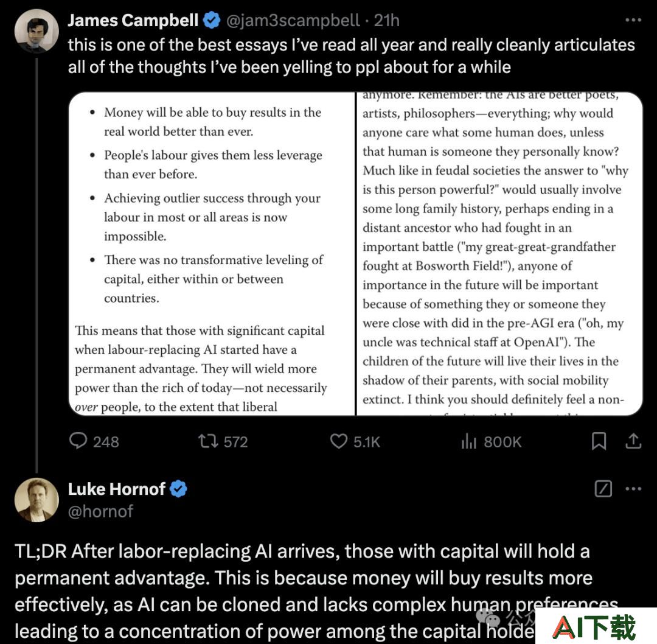Open the 21h timestamp link
Viewport: 657px width, 644px height.
pyautogui.click(x=386, y=20)
